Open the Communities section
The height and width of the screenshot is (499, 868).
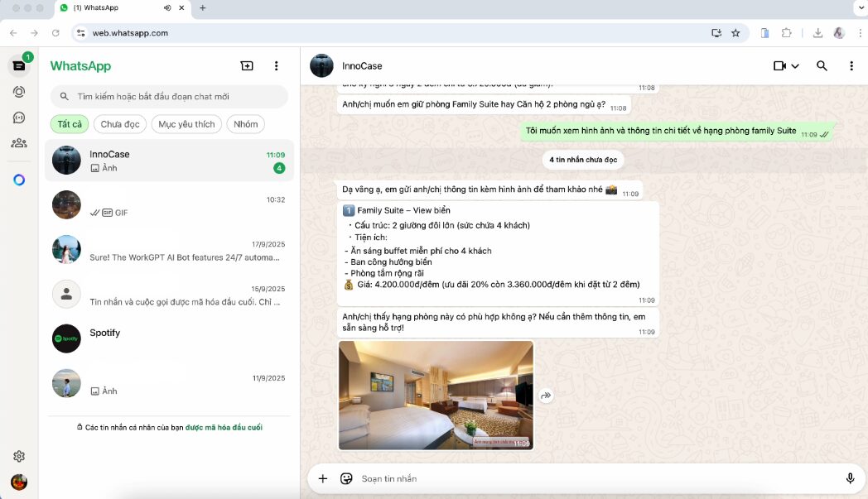pos(19,144)
